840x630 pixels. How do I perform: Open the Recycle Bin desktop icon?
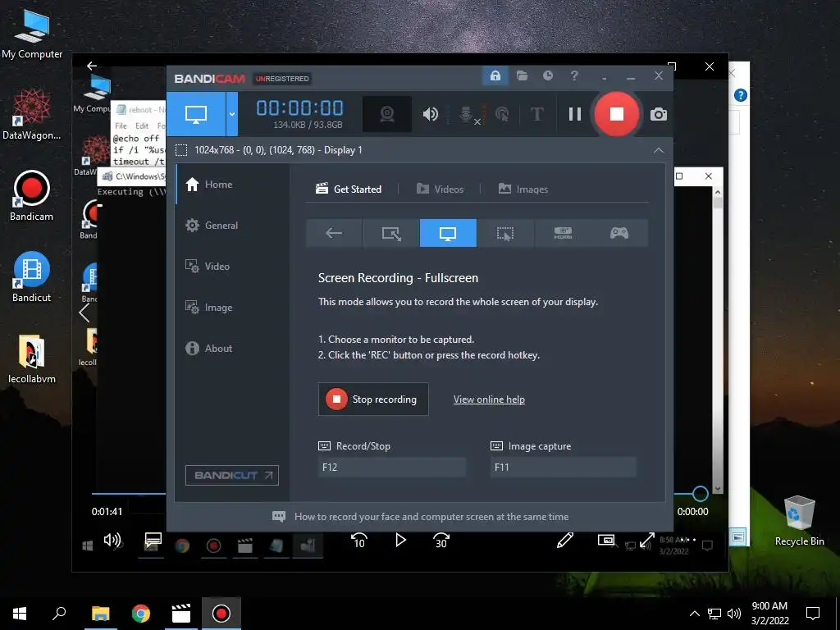click(x=799, y=521)
